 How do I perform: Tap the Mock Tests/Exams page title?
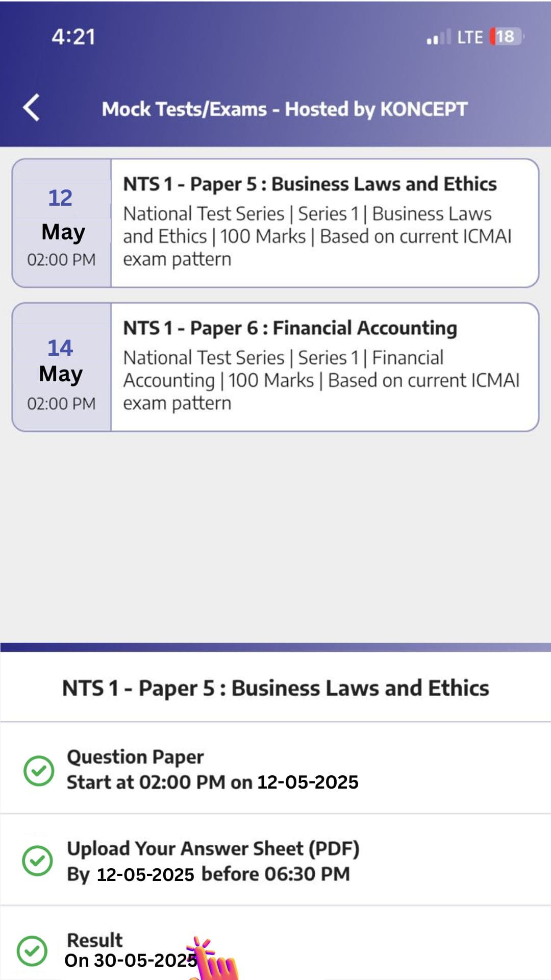pos(284,109)
